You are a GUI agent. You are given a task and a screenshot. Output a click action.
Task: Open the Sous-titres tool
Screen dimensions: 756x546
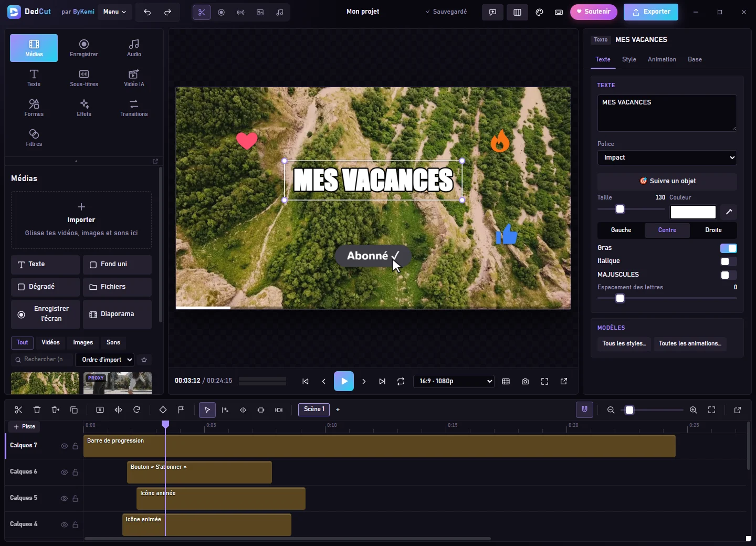click(84, 78)
